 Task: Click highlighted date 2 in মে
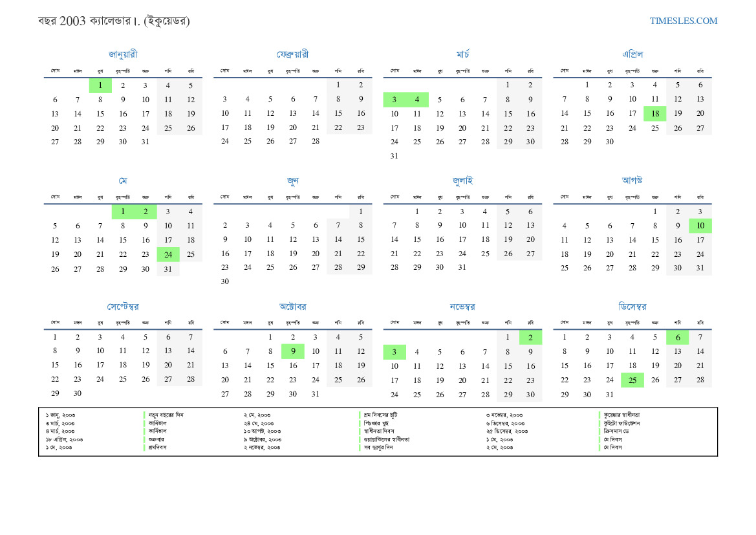point(146,212)
